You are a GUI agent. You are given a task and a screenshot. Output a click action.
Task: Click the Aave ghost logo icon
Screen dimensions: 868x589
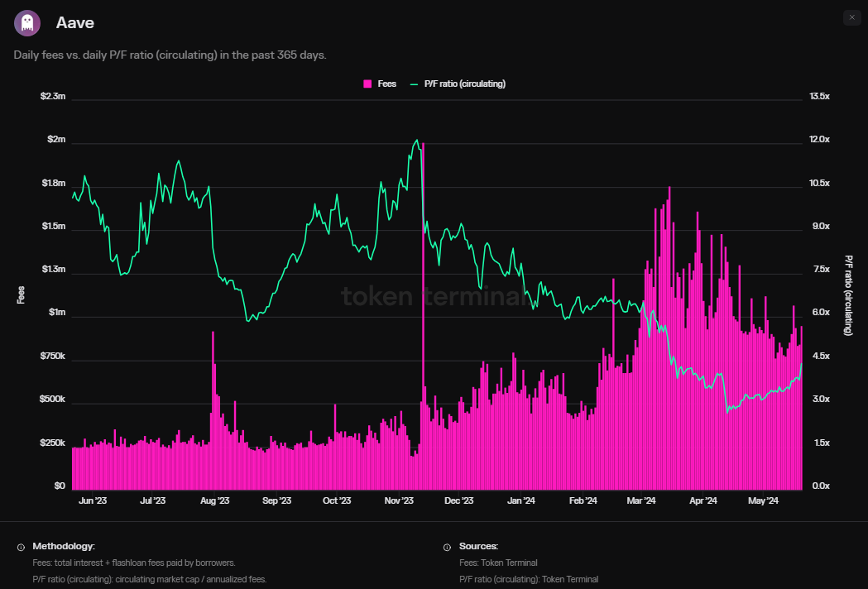point(27,22)
